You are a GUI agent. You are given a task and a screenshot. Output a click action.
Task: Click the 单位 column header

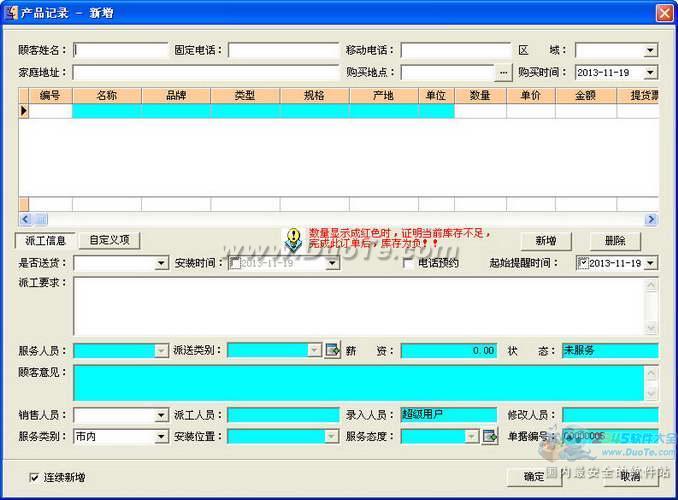(x=436, y=96)
